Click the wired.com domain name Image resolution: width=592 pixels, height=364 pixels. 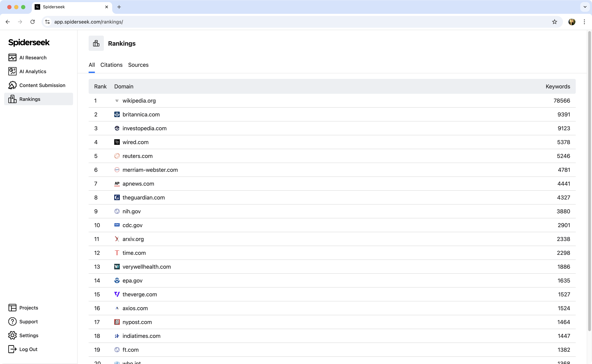(135, 142)
